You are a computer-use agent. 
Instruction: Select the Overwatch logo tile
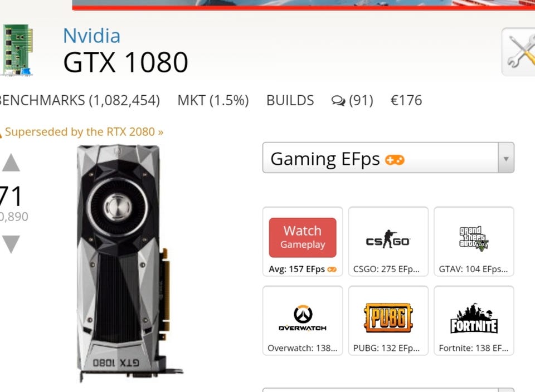pos(303,320)
